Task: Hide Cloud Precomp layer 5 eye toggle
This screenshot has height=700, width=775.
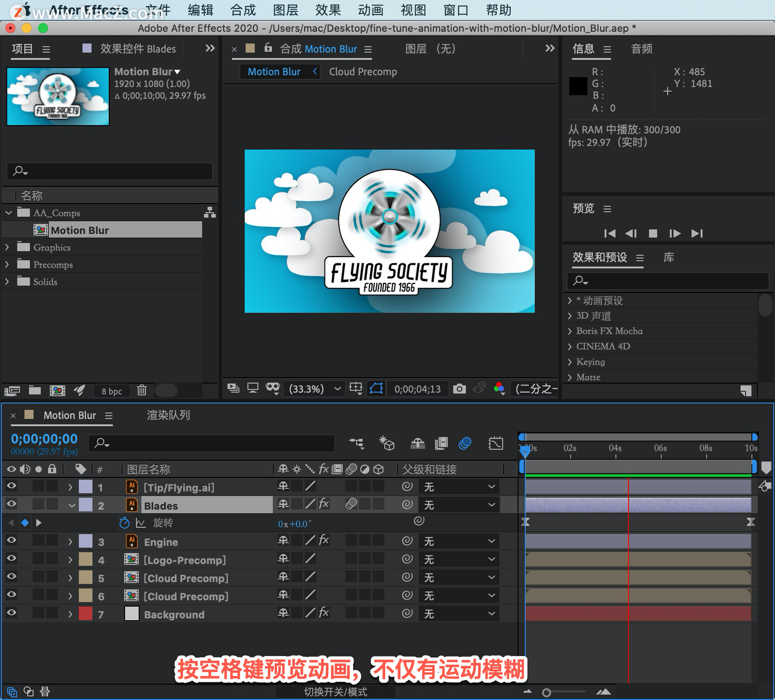Action: 11,577
